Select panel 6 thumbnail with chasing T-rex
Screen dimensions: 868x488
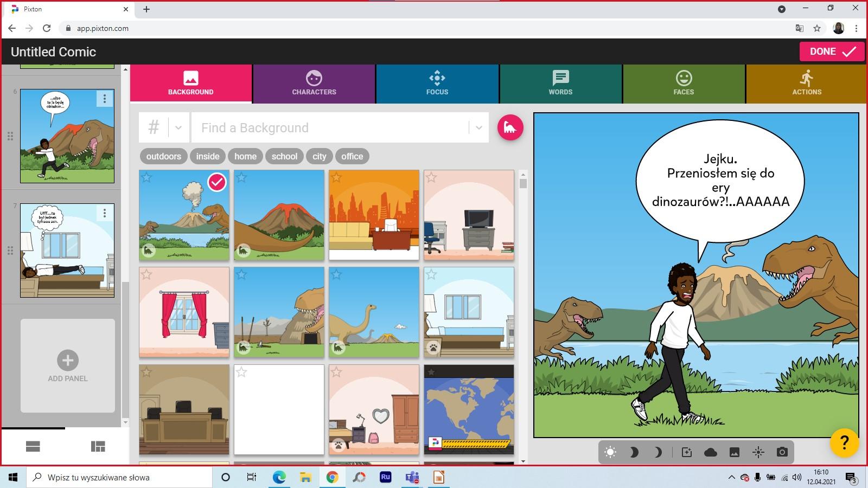click(67, 136)
